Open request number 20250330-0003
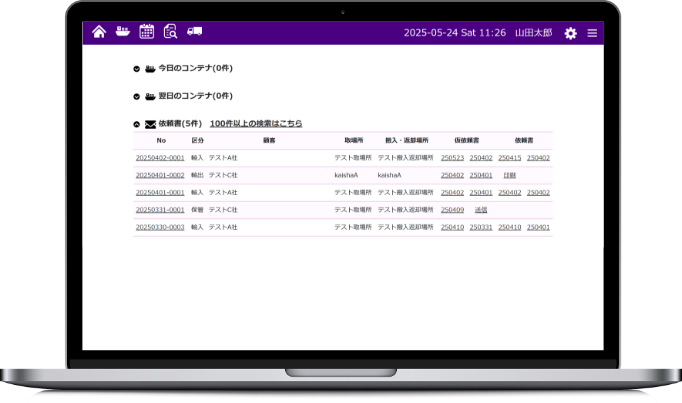Screen dimensions: 682x403 [x=160, y=227]
